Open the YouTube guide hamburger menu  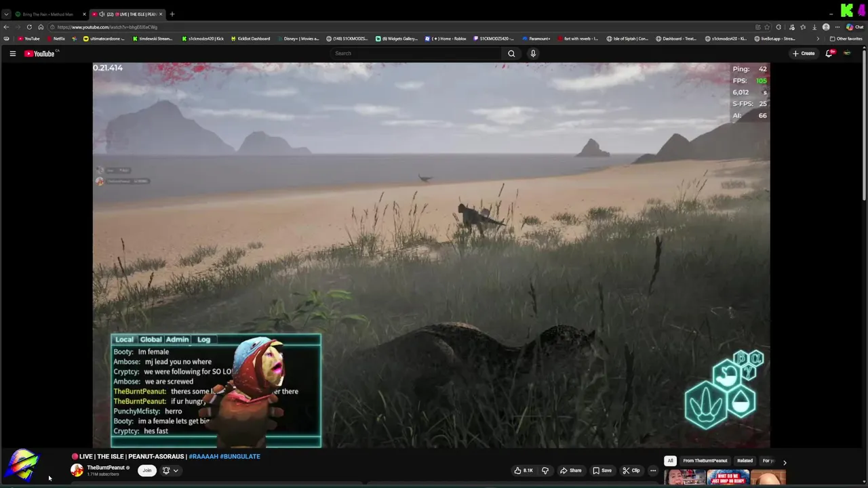click(x=12, y=54)
